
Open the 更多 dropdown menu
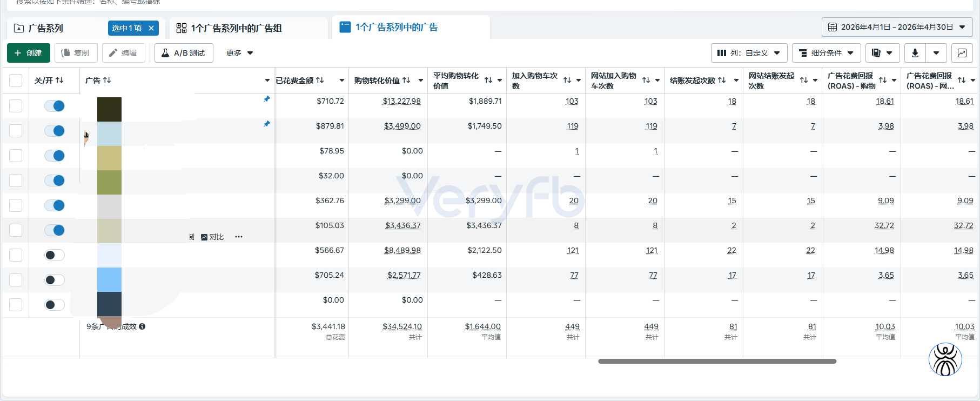(x=239, y=53)
